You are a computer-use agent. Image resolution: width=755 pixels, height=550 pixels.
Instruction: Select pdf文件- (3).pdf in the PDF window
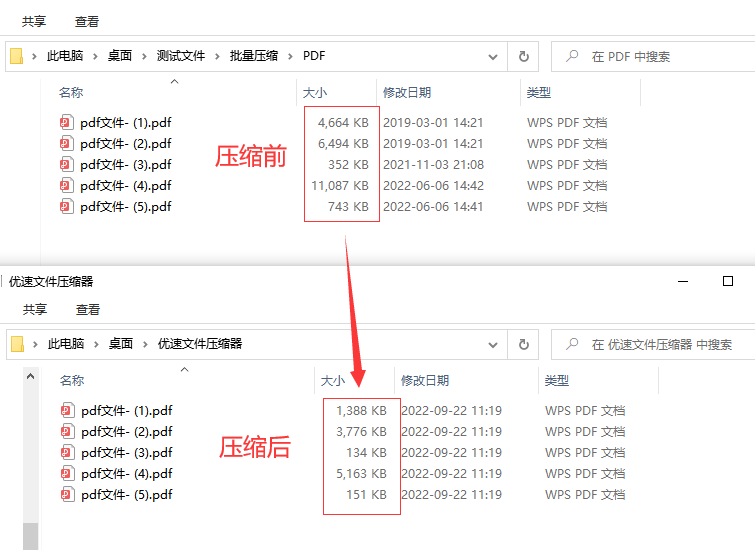(126, 165)
